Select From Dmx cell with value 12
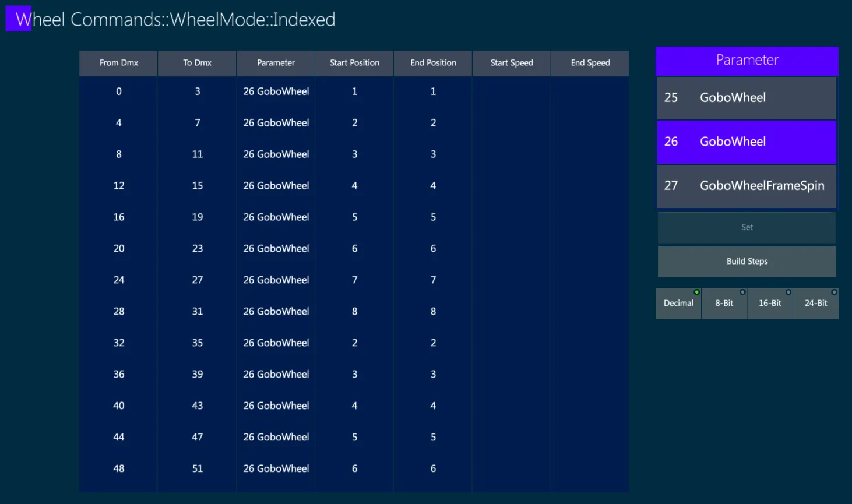The height and width of the screenshot is (504, 852). [119, 186]
